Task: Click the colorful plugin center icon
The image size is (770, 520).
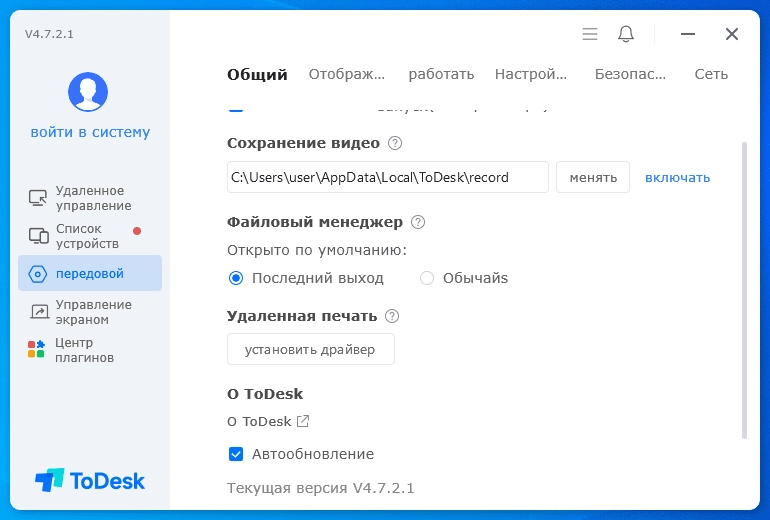Action: click(x=36, y=349)
